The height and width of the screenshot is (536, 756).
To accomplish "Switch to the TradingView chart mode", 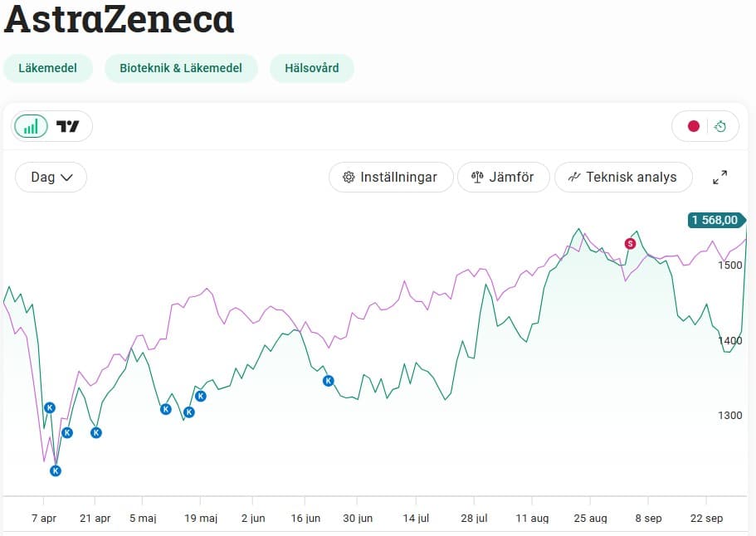I will click(68, 126).
